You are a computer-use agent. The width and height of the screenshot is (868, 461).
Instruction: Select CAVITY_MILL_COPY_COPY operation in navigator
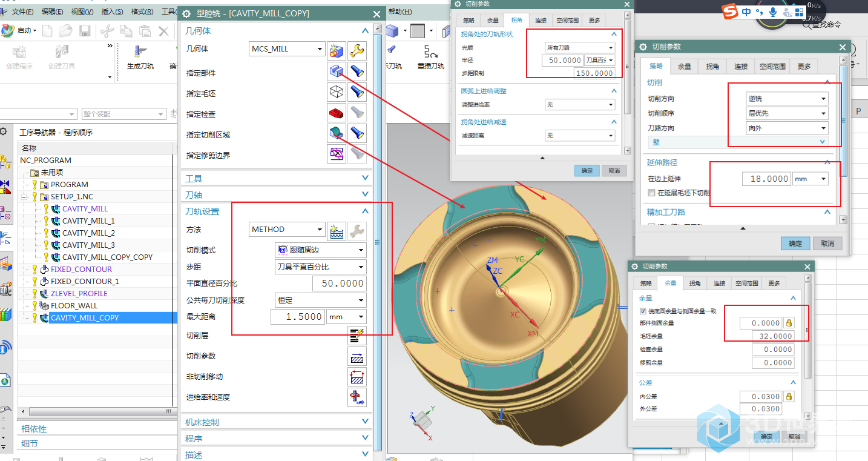pyautogui.click(x=108, y=257)
